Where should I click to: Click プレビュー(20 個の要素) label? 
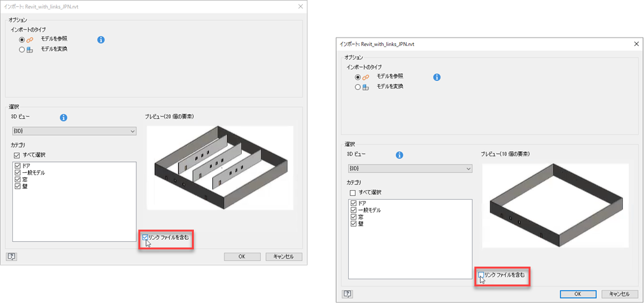coord(170,116)
